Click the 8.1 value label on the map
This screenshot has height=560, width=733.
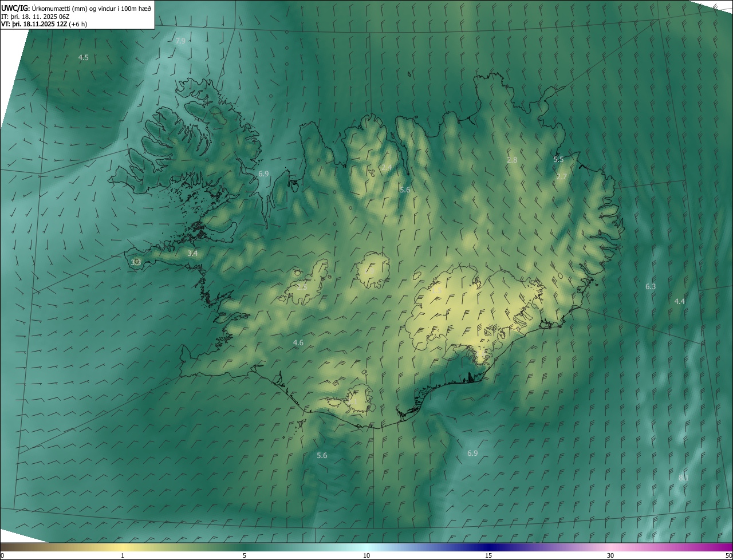point(684,478)
